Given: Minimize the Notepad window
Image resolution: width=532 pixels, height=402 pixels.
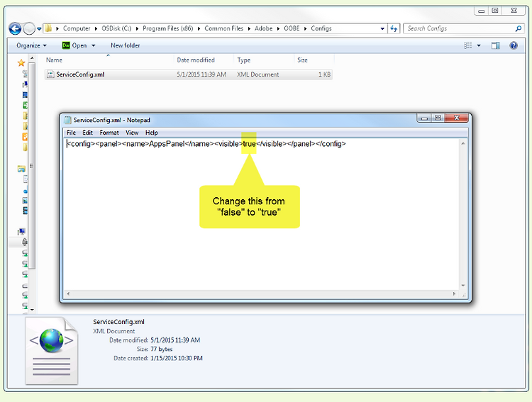Looking at the screenshot, I should coord(424,118).
